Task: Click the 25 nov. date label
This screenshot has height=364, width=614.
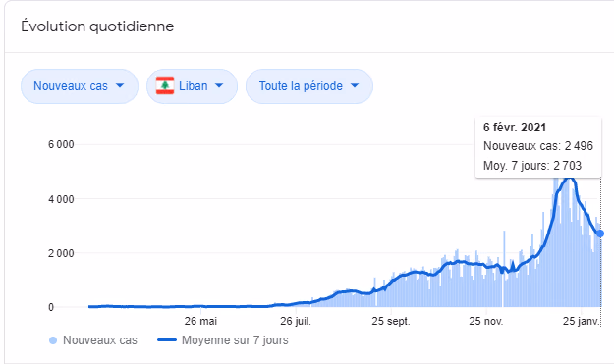Action: 486,321
